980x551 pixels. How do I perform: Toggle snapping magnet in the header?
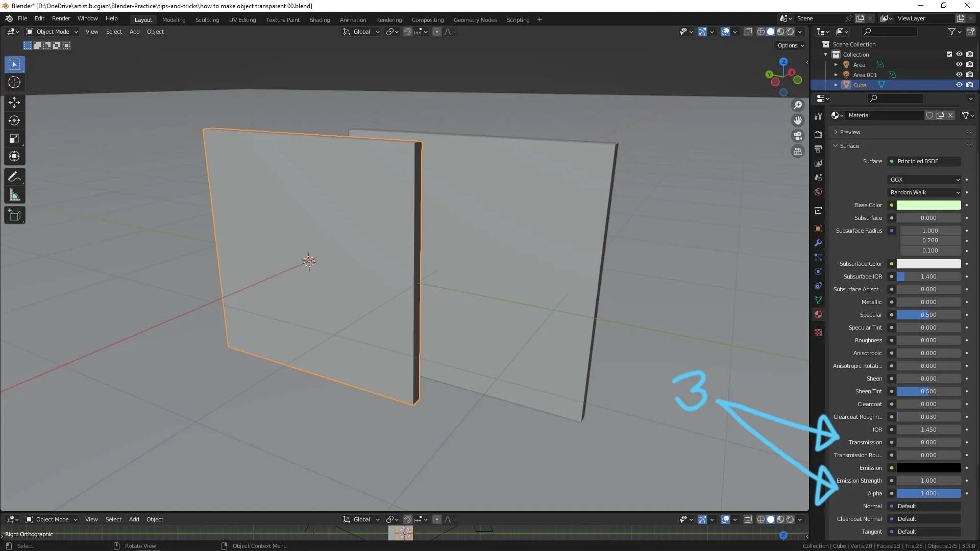pyautogui.click(x=408, y=31)
